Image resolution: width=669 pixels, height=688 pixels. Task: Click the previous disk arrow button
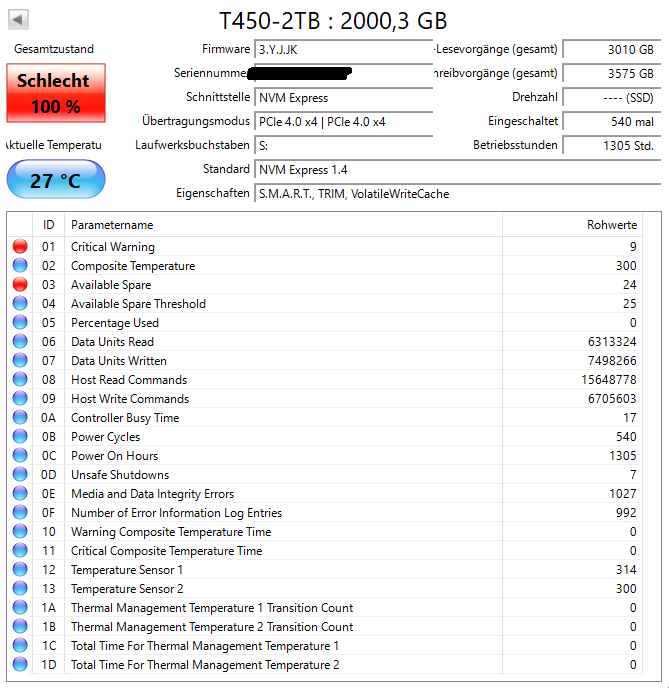click(x=18, y=20)
